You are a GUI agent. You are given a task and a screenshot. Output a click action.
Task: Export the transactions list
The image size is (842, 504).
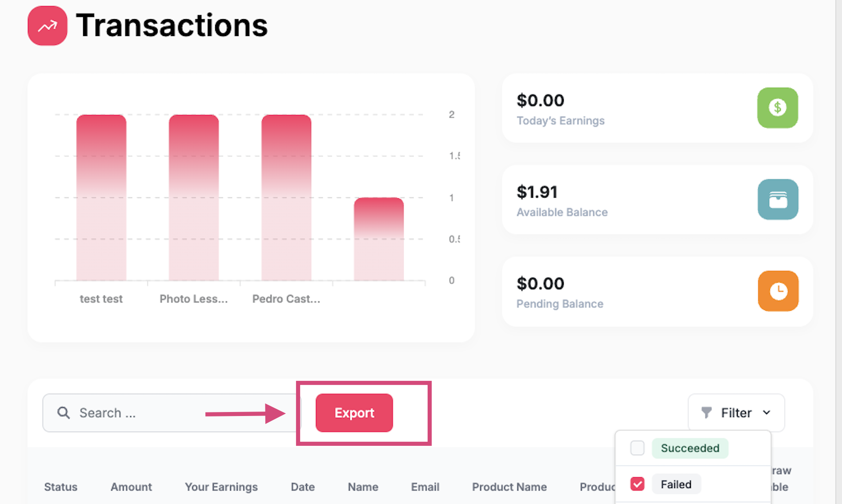point(354,413)
